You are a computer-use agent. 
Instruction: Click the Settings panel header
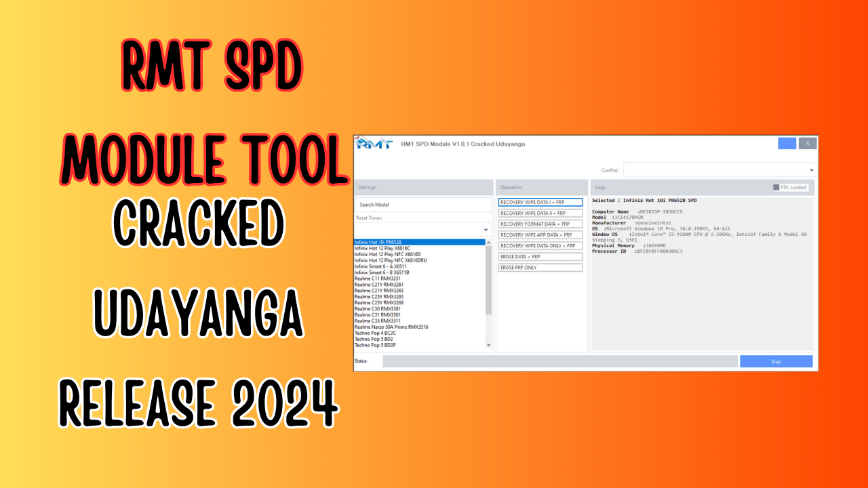[x=423, y=187]
